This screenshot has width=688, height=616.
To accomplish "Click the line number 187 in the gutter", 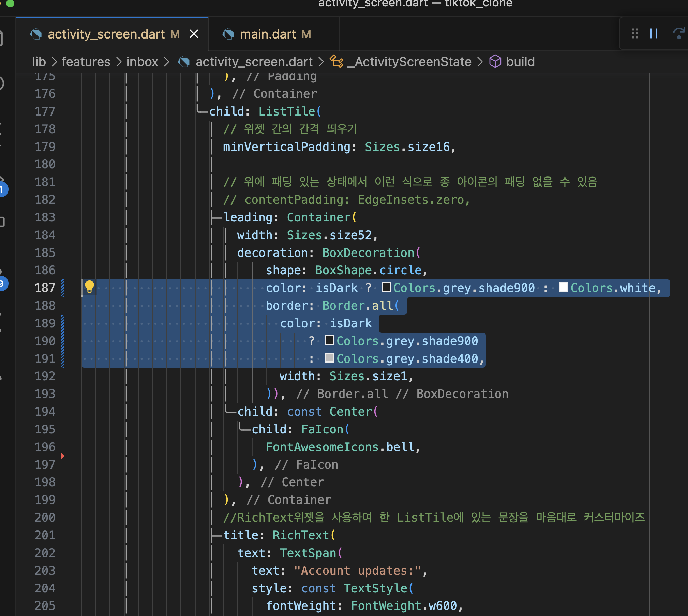I will coord(45,288).
